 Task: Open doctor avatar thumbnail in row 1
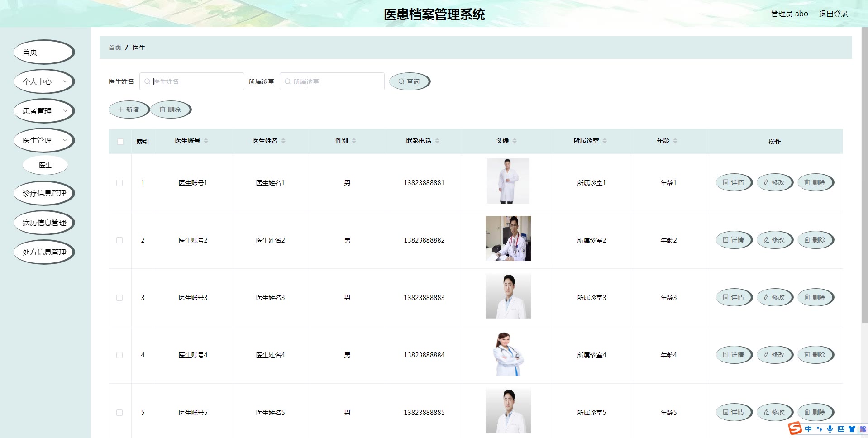coord(508,181)
